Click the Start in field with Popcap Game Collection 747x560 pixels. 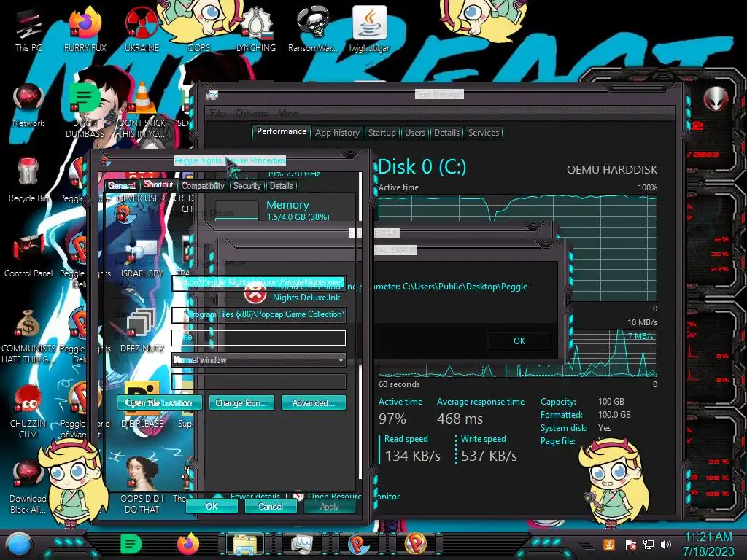[259, 314]
